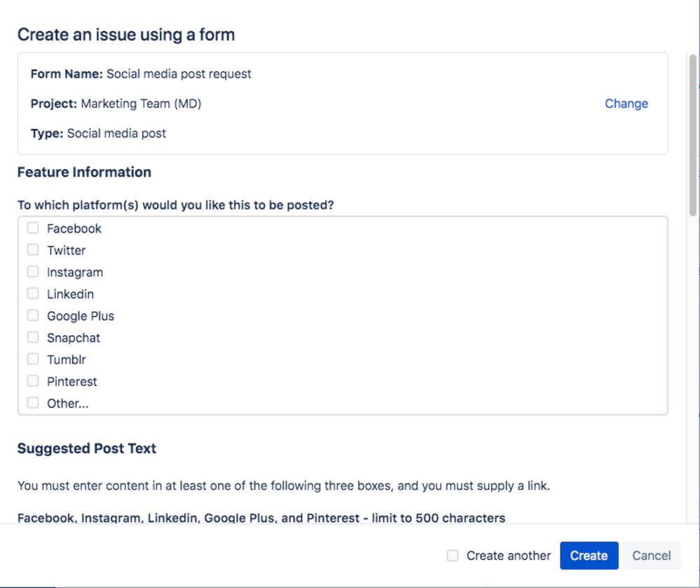Click the Create another label
This screenshot has width=700, height=588.
508,555
